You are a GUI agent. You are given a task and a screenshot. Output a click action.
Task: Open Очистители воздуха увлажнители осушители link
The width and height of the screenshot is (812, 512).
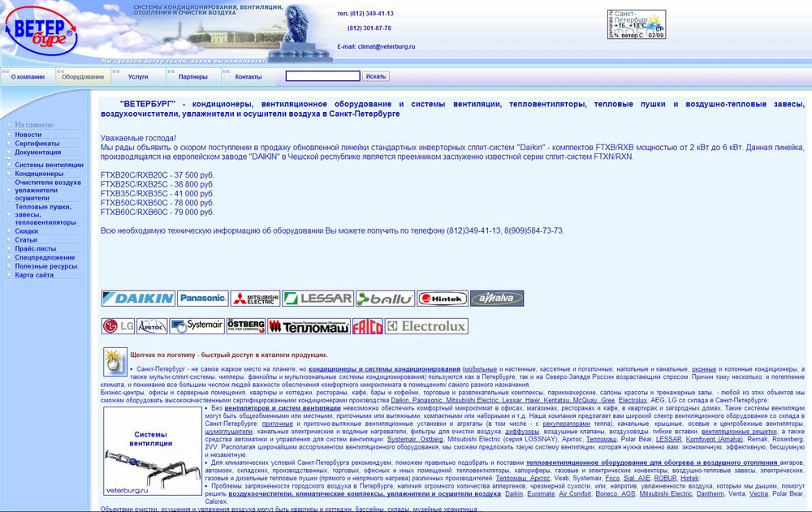coord(48,190)
